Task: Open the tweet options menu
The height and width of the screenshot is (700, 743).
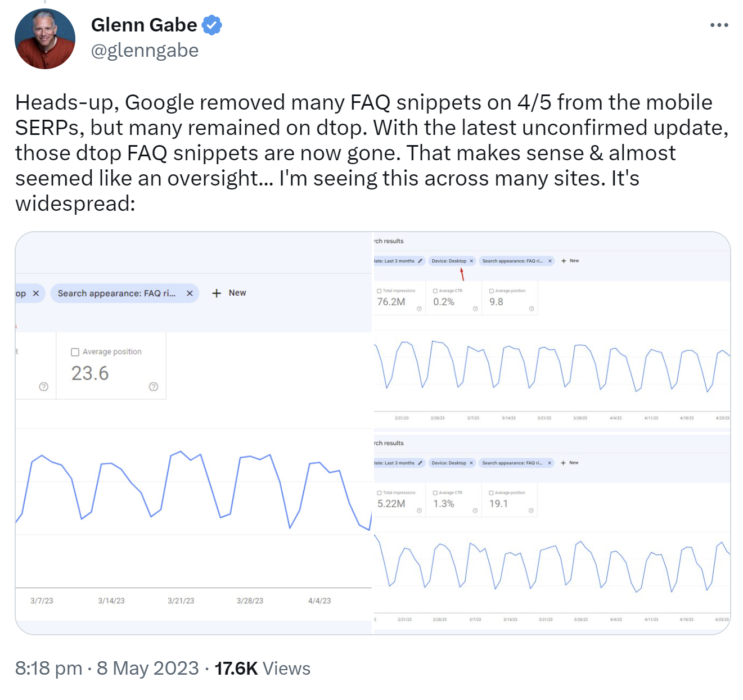Action: 720,24
